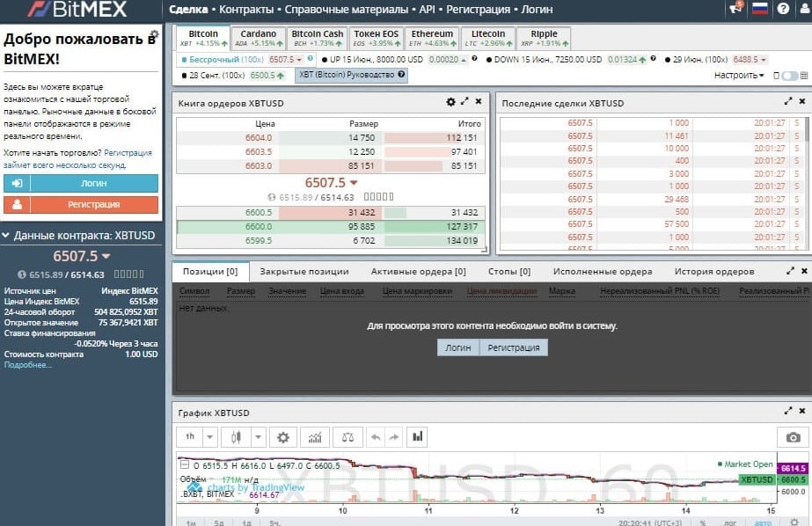Click Логин button in positions panel
The width and height of the screenshot is (812, 526).
[x=458, y=347]
